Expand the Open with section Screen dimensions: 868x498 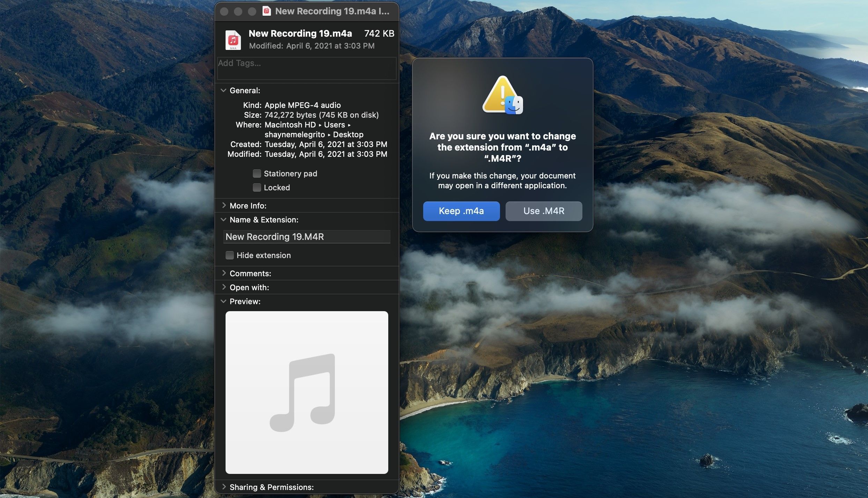(223, 287)
